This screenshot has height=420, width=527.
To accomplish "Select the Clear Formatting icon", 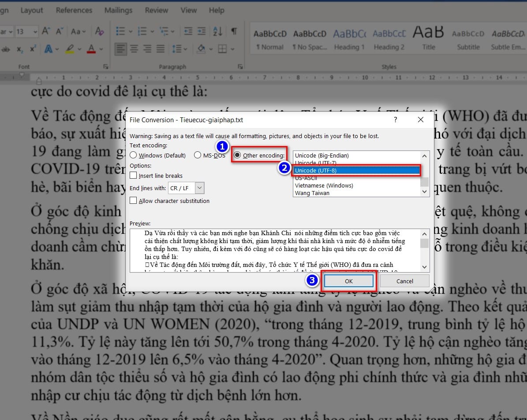I will [x=99, y=30].
